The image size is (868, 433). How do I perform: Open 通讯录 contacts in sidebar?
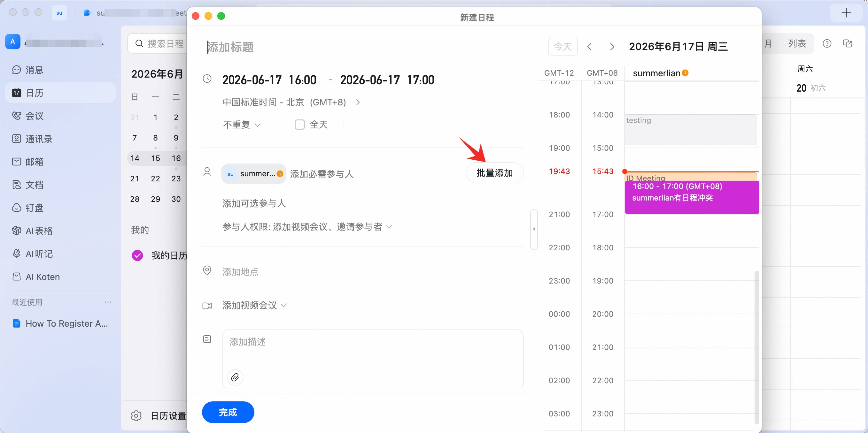(x=32, y=139)
